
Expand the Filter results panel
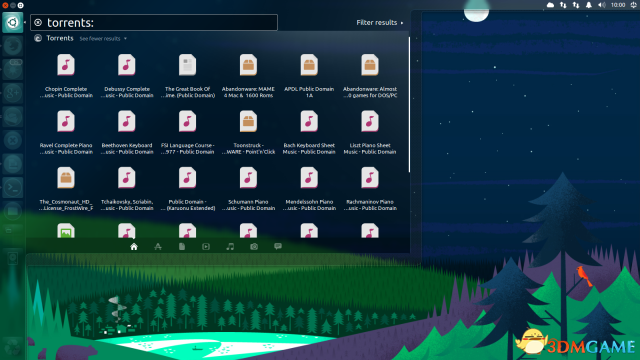pos(380,22)
